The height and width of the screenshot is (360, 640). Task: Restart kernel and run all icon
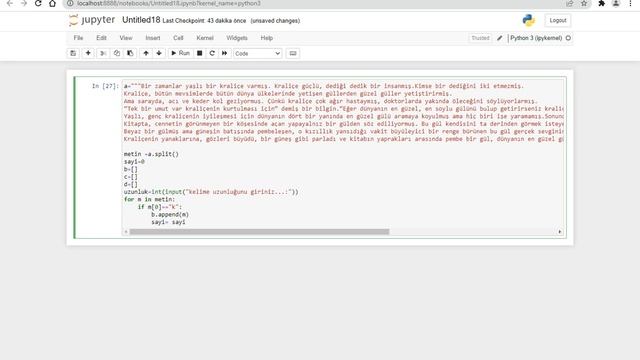tap(224, 53)
